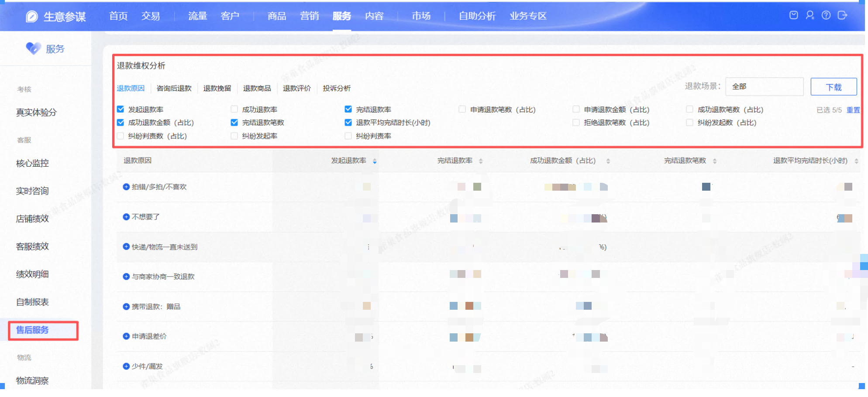Click the 生意参谋 logo icon
The height and width of the screenshot is (397, 868).
point(32,17)
